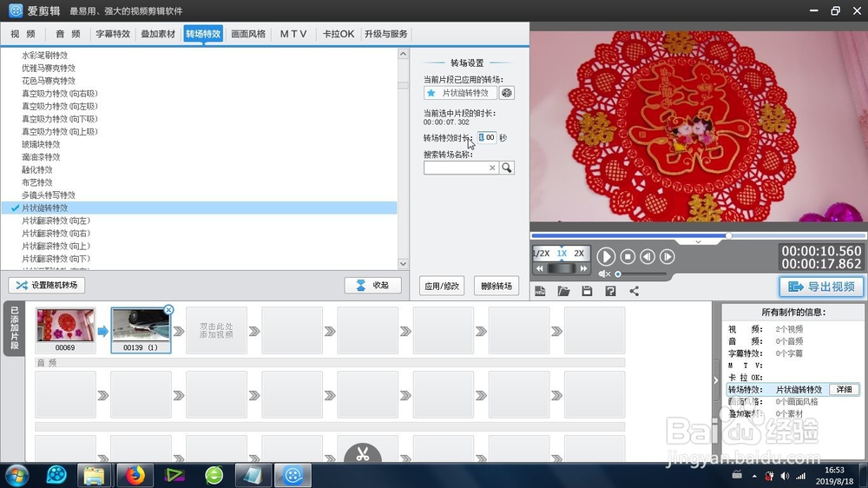Open the MTV tab

pyautogui.click(x=293, y=34)
